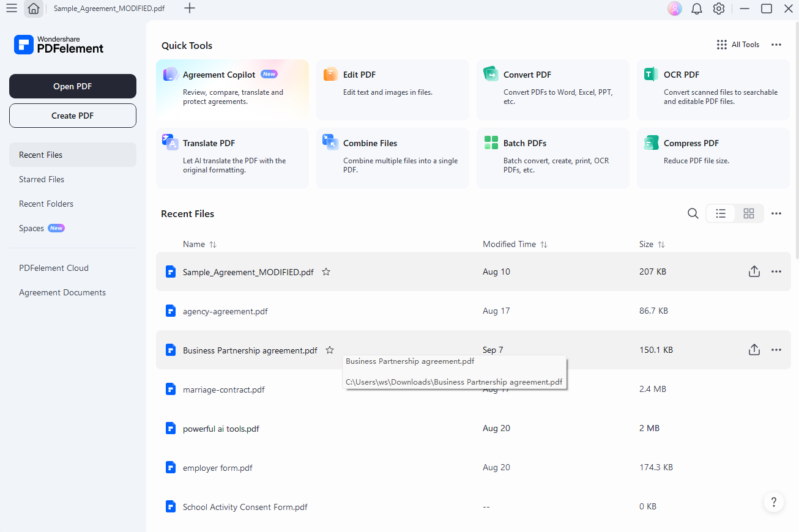Screen dimensions: 799x532
Task: Open the Agreement Copilot tool card
Action: click(232, 89)
